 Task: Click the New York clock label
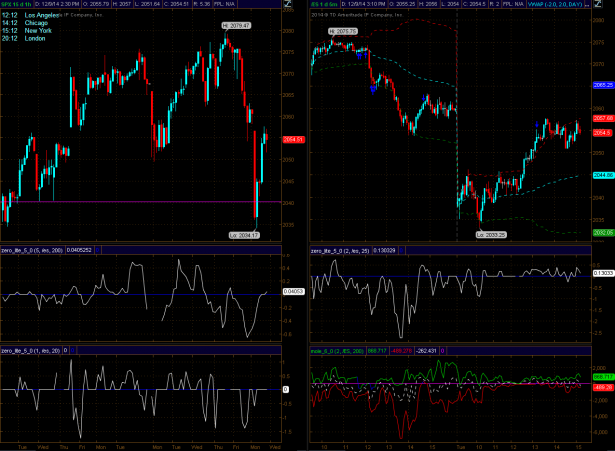click(38, 31)
